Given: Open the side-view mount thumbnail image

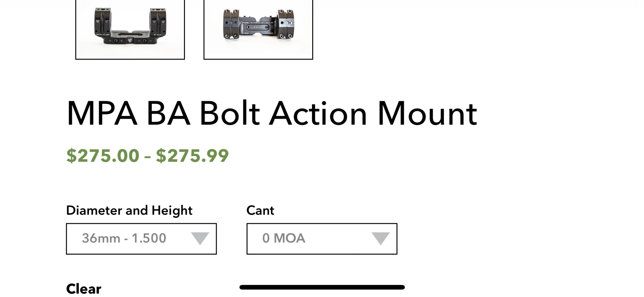Looking at the screenshot, I should pos(130,29).
